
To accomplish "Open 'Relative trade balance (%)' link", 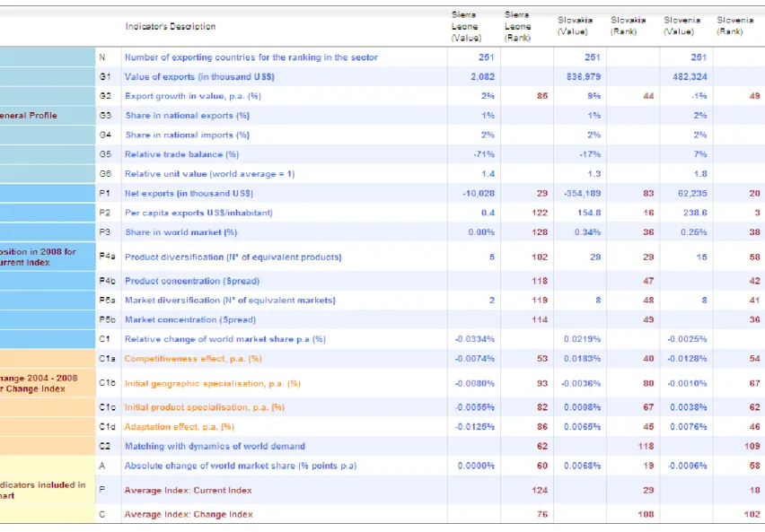I will tap(182, 154).
